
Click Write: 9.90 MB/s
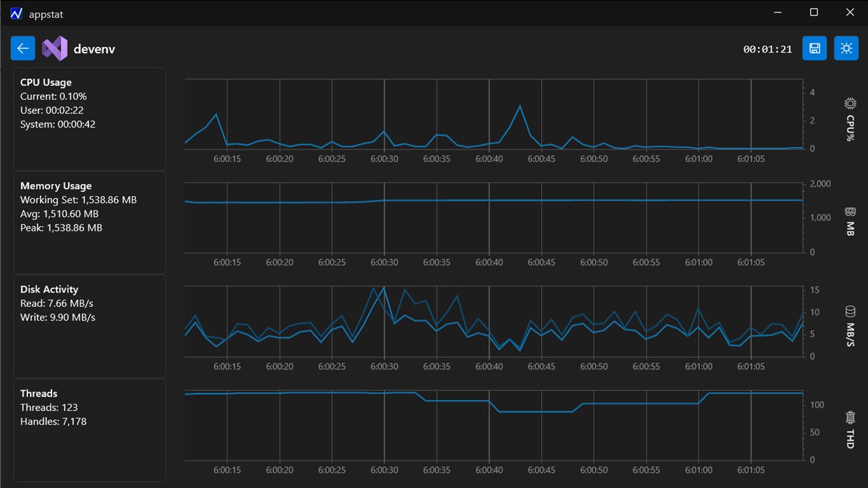point(58,317)
